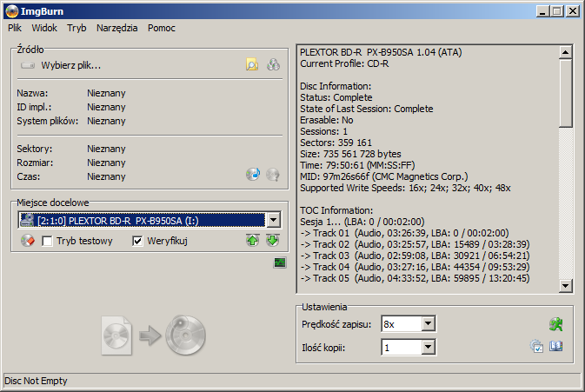Screen dimensions: 585x392
Task: Click the open book advanced settings icon
Action: point(556,347)
